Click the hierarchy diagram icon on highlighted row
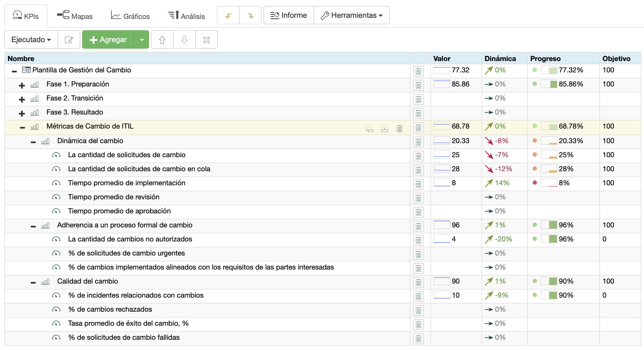 click(385, 128)
